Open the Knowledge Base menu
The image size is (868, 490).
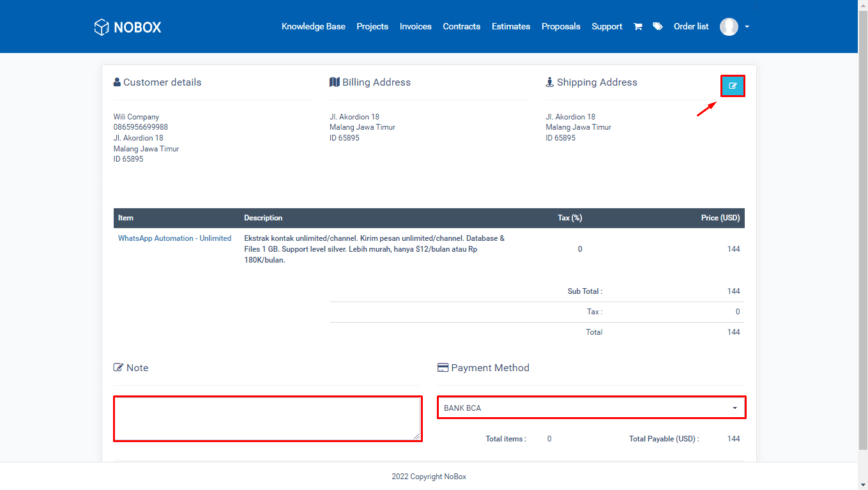point(314,26)
